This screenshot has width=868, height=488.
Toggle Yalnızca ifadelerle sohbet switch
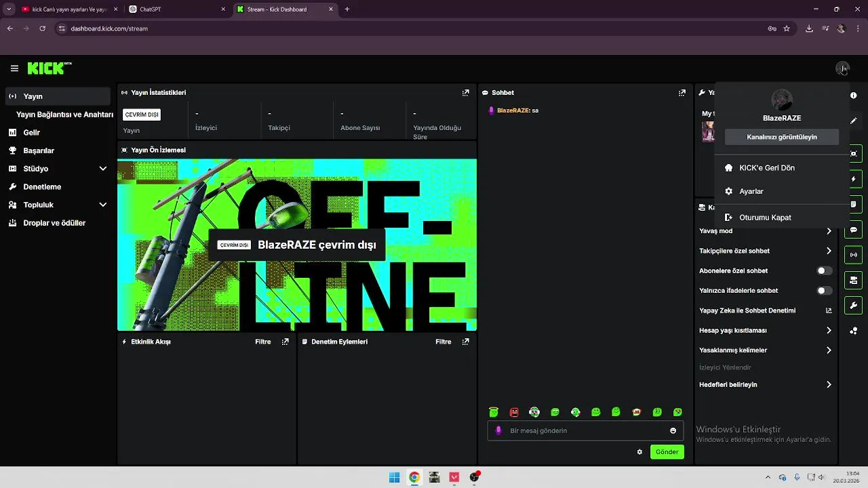(x=824, y=291)
